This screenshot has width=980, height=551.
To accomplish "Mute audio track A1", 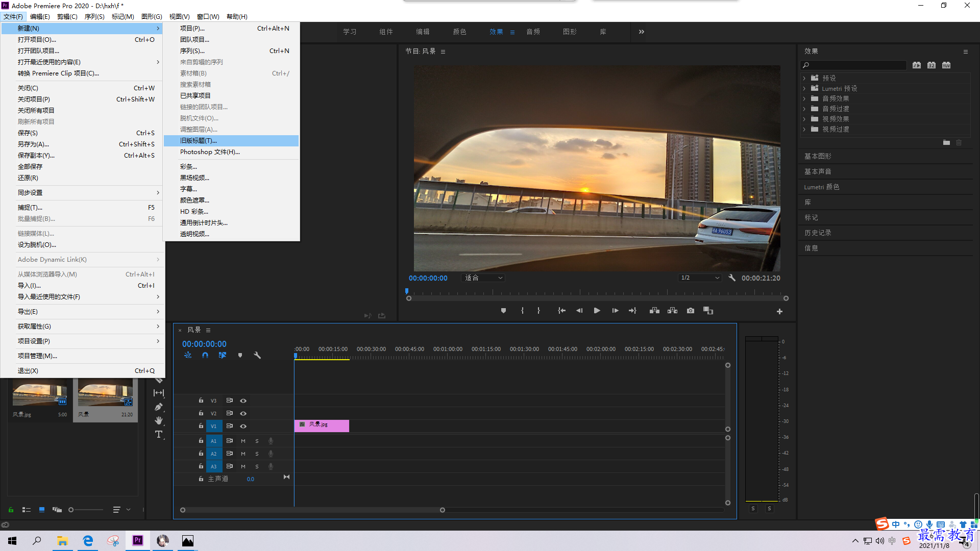I will point(243,441).
